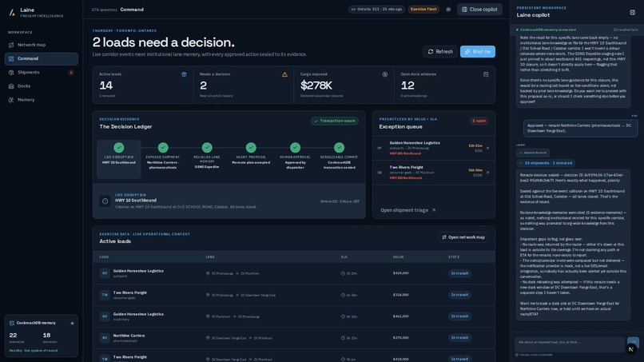Click the Open shipment triage link

(x=407, y=210)
